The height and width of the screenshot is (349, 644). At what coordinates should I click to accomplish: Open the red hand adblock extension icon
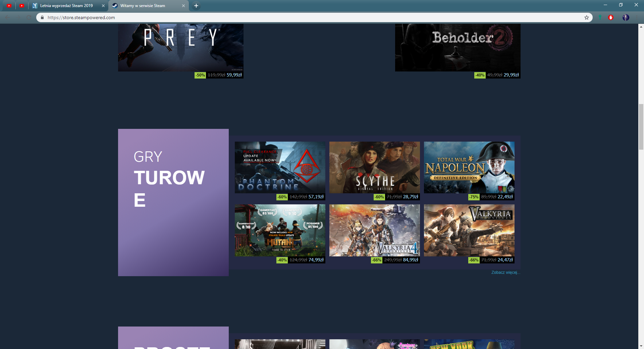(611, 17)
